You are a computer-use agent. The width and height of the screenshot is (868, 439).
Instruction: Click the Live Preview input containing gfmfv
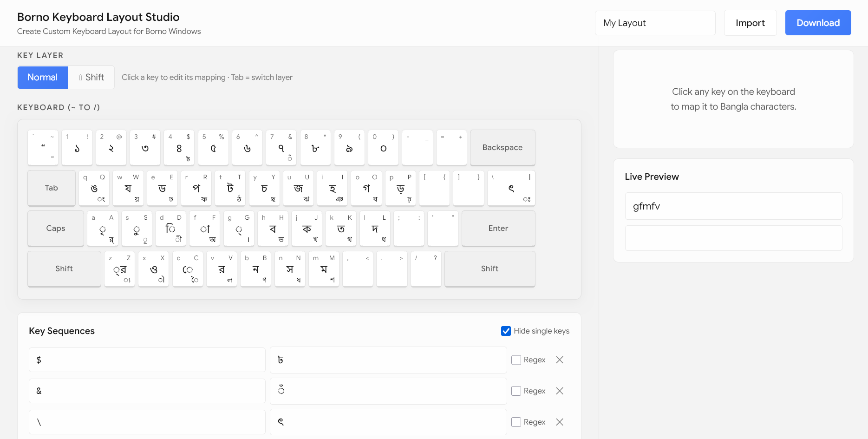(x=733, y=206)
